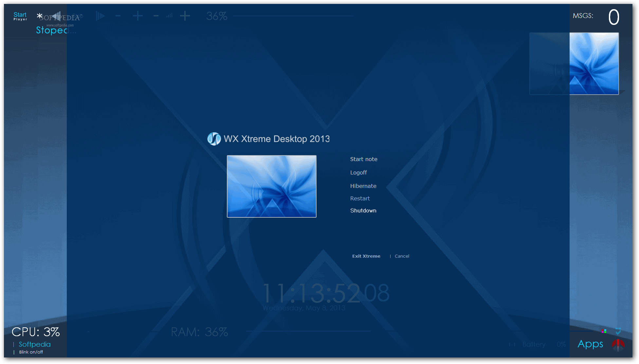
Task: Choose Hibernate from the power options
Action: coord(363,186)
